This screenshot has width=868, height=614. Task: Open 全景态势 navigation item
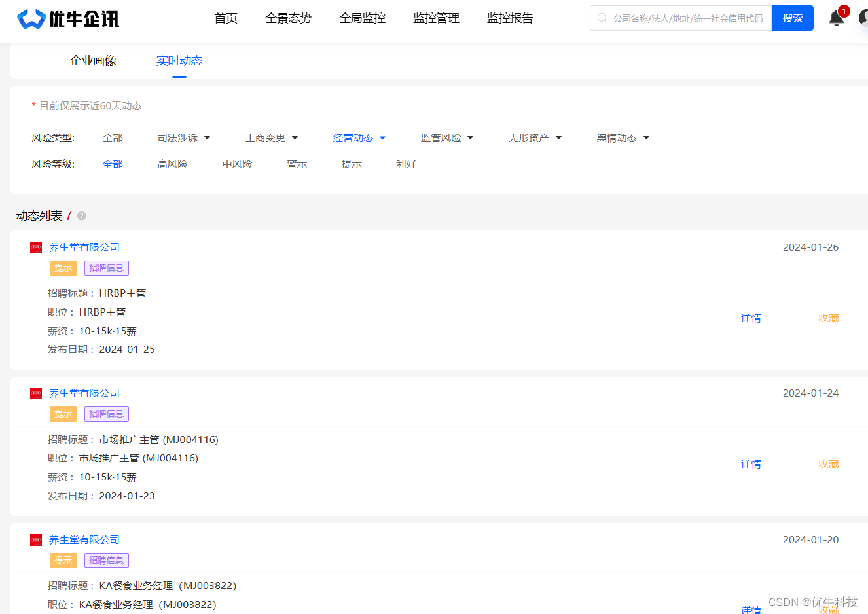point(288,18)
